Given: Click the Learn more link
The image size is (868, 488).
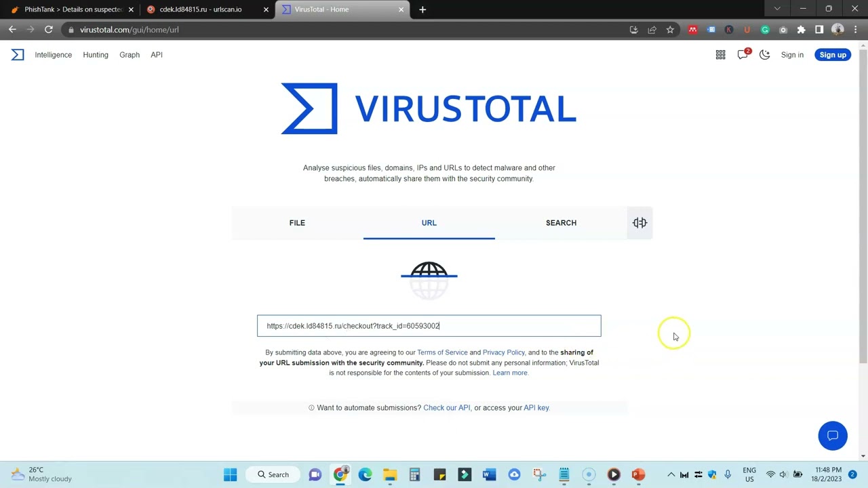Looking at the screenshot, I should tap(510, 373).
